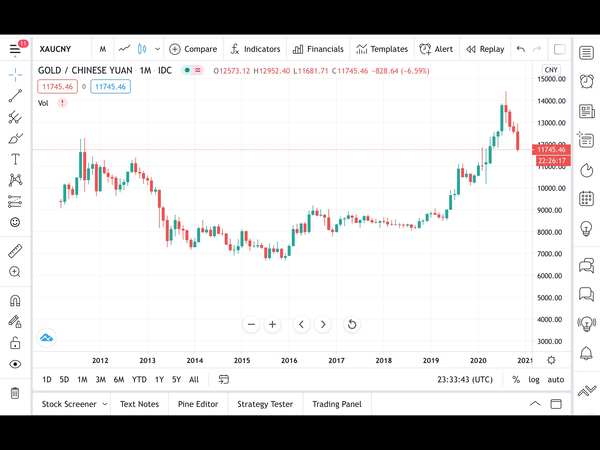Open the Indicators button
The width and height of the screenshot is (600, 450).
(x=255, y=49)
